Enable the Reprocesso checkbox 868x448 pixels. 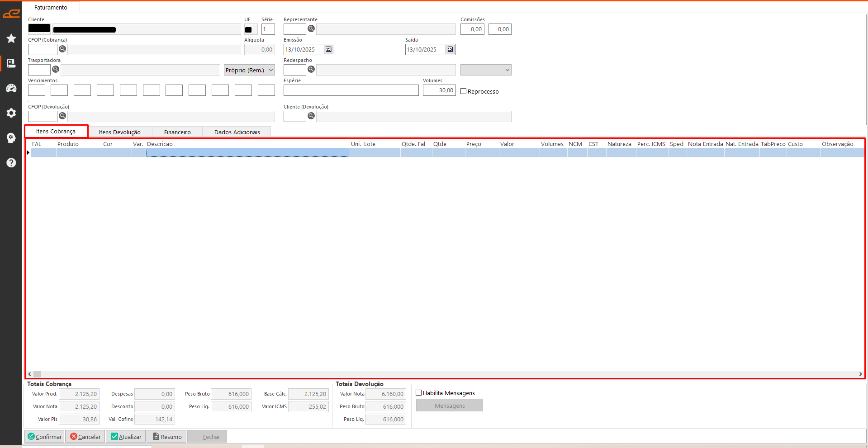[x=464, y=91]
